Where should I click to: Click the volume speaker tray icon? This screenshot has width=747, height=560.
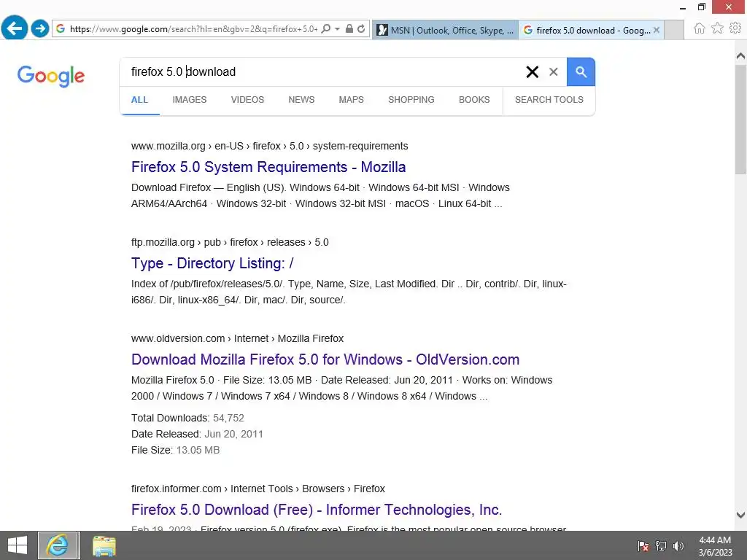point(678,546)
